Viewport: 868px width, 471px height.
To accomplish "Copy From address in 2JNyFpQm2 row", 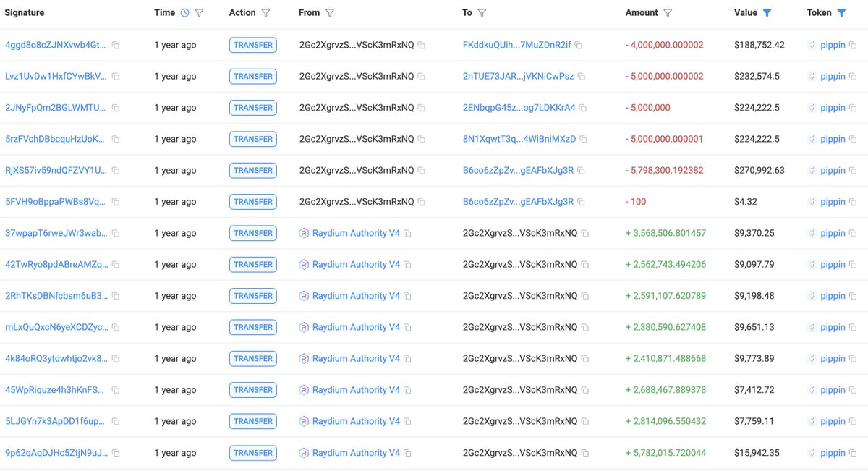I will [422, 108].
